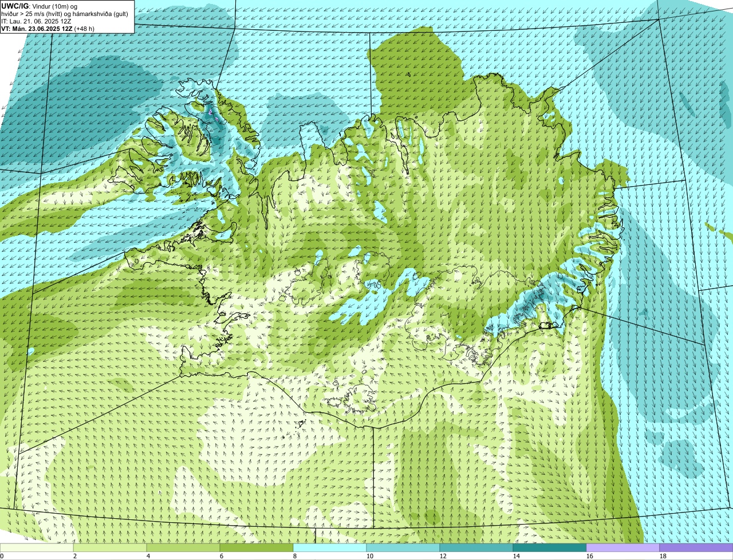
Task: Pick the 8–10 light cyan legend swatch
Action: 330,547
